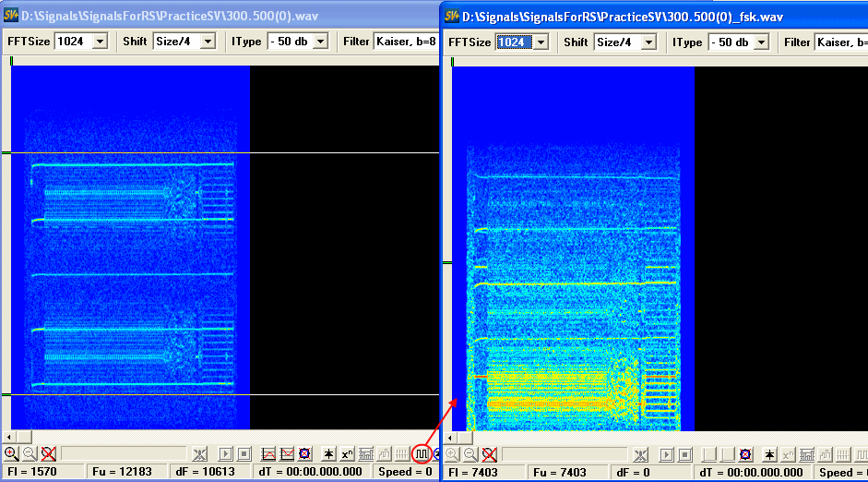The image size is (868, 482).
Task: Expand the Filter Kaiser dropdown in right window
Action: [841, 42]
